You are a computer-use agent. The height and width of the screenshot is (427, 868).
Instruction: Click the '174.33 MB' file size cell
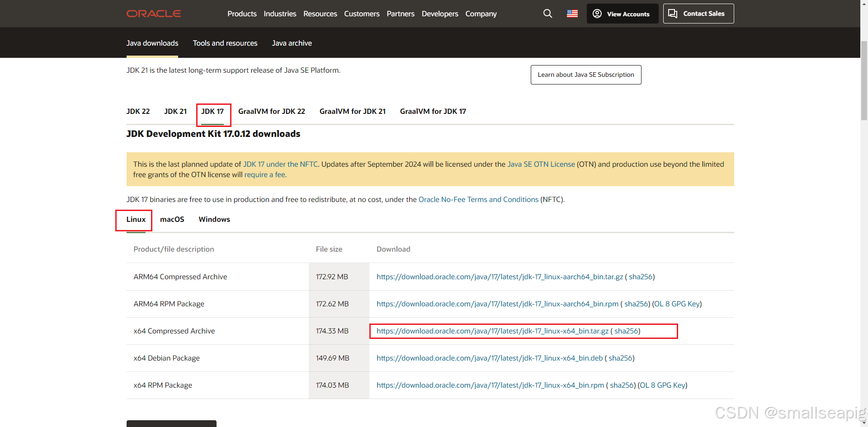[x=339, y=331]
